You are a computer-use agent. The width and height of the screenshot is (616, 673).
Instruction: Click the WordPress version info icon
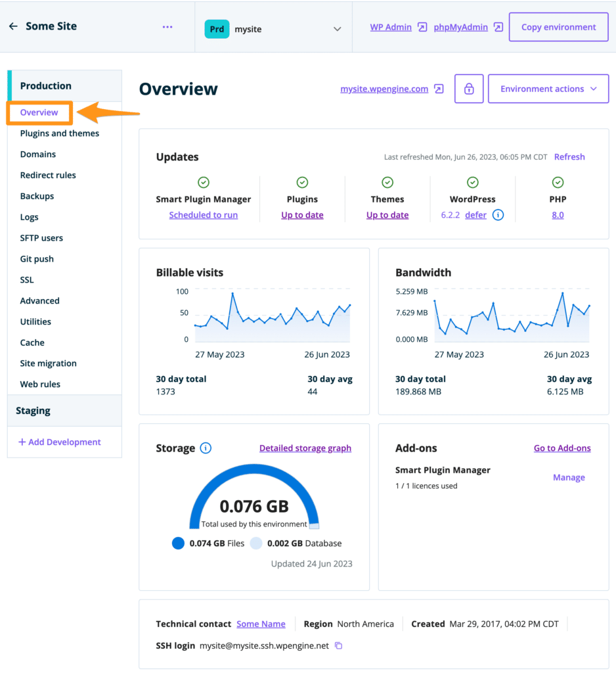(498, 215)
